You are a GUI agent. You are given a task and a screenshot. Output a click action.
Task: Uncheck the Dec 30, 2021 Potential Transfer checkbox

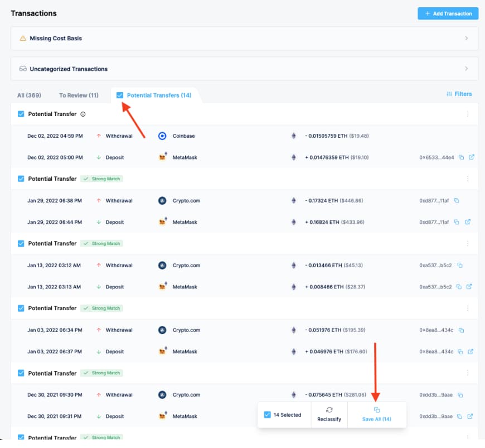tap(21, 373)
